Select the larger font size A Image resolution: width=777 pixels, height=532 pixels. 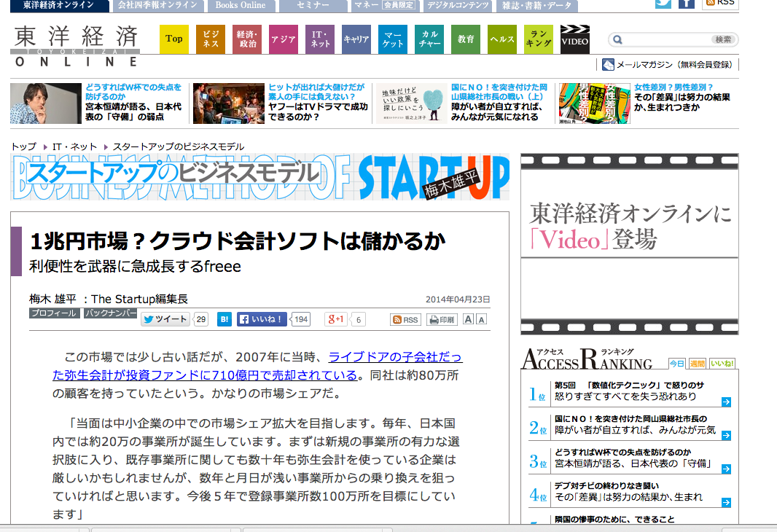coord(468,320)
